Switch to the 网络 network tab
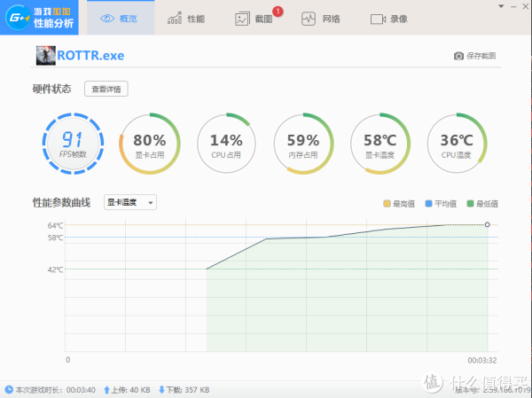This screenshot has width=532, height=398. (321, 19)
